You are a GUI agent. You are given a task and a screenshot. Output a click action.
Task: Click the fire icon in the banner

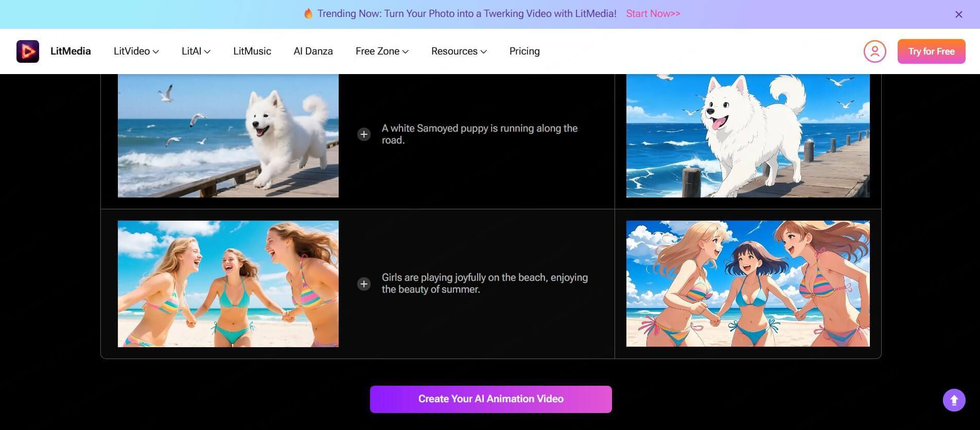(x=308, y=14)
